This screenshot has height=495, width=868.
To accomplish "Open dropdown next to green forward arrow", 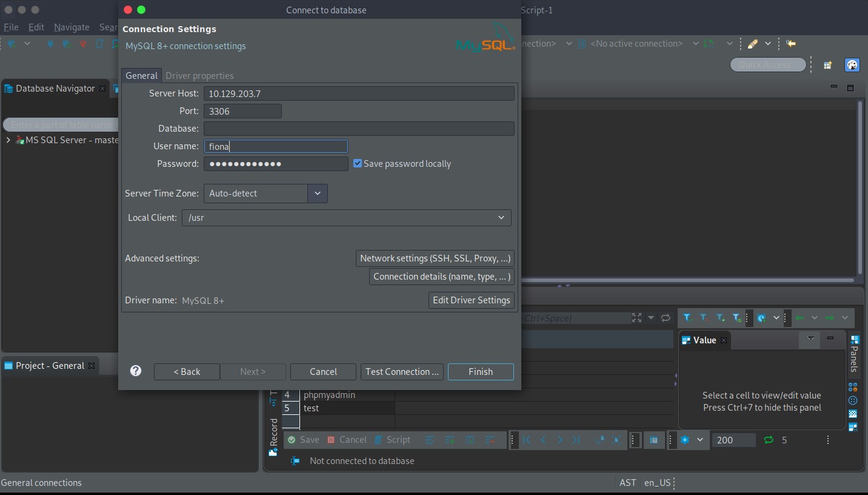I will (845, 317).
